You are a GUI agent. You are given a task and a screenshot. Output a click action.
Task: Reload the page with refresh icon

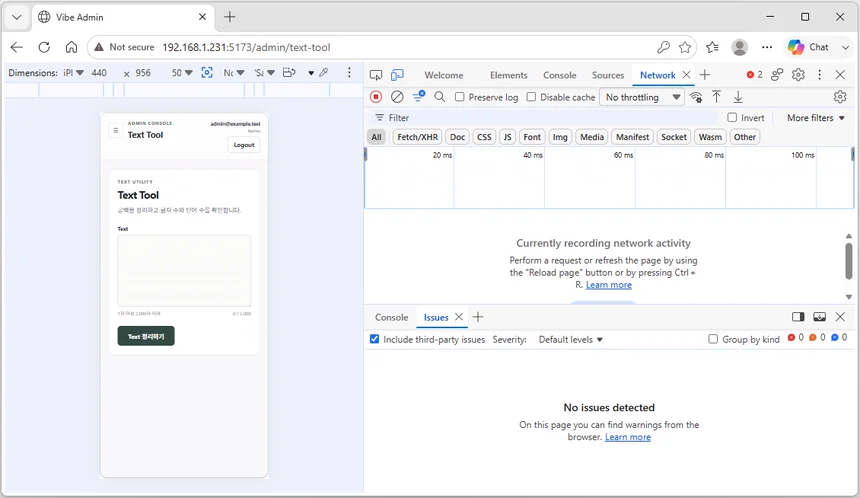[44, 47]
